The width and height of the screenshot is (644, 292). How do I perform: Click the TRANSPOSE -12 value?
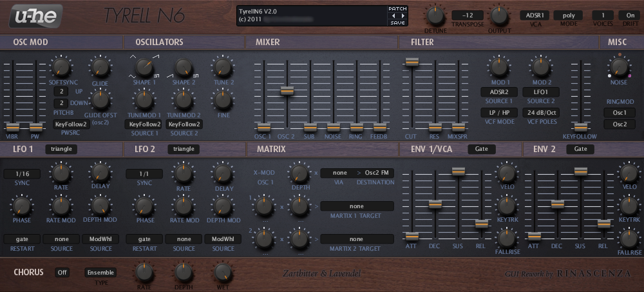tap(468, 15)
